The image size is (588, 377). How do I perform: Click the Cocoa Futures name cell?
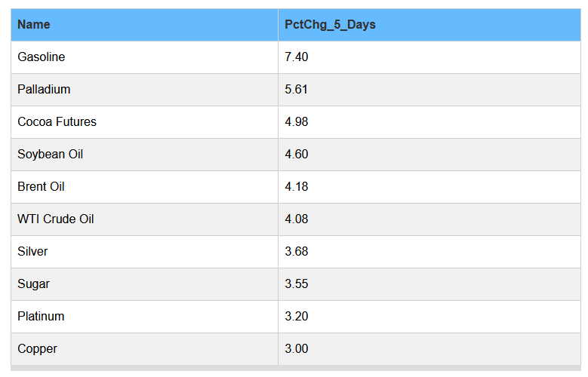tap(57, 122)
